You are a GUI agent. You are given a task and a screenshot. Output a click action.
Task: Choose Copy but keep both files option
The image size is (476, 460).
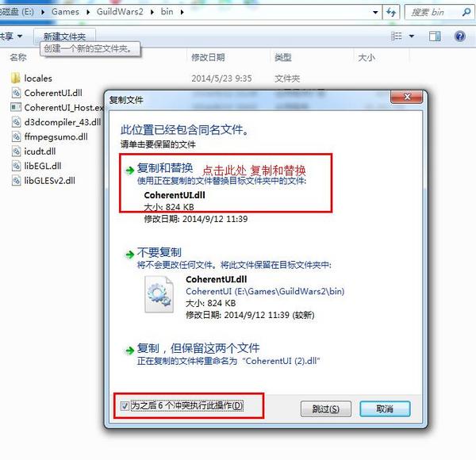coord(198,348)
